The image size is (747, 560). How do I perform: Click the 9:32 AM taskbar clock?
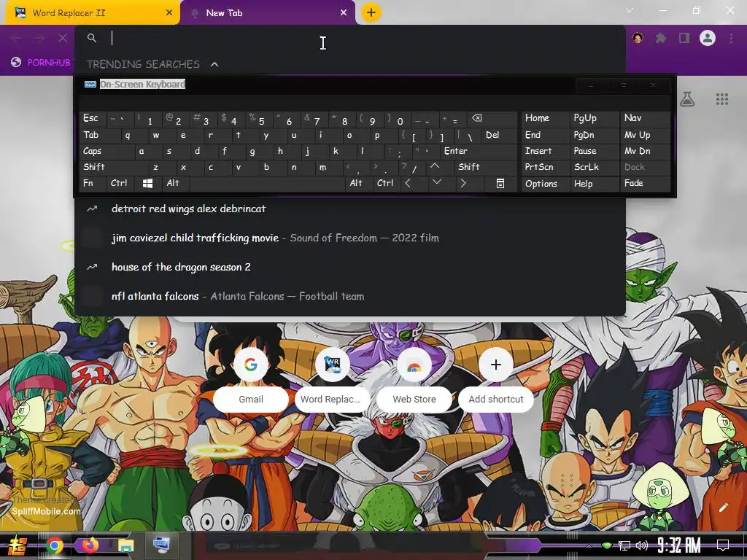coord(679,545)
